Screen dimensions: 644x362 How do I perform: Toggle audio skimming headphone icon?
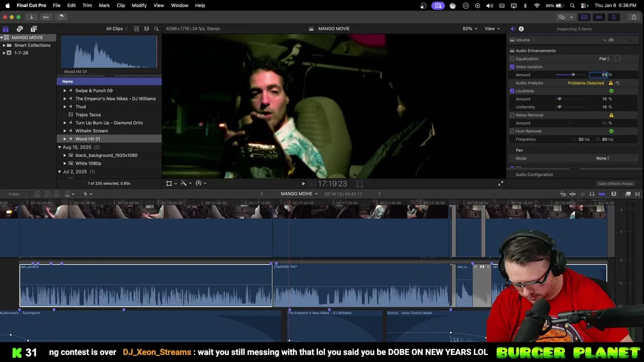click(x=592, y=194)
